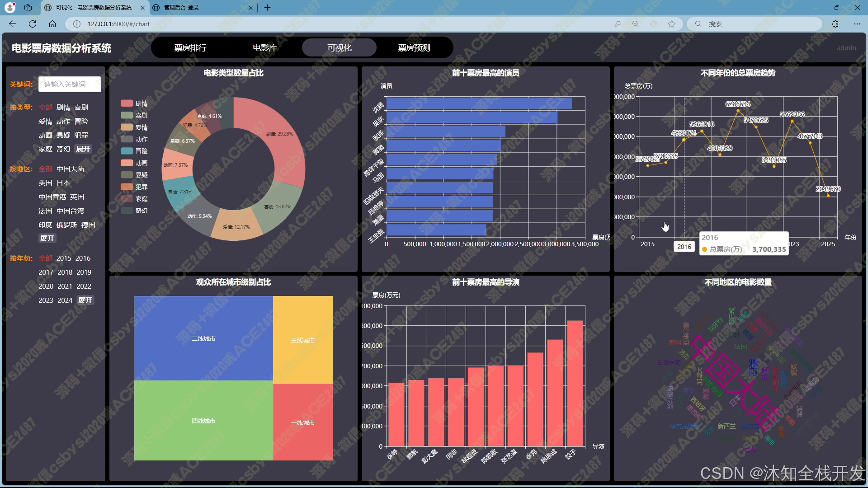Filter by year 2019
Image resolution: width=868 pixels, height=488 pixels.
click(84, 272)
